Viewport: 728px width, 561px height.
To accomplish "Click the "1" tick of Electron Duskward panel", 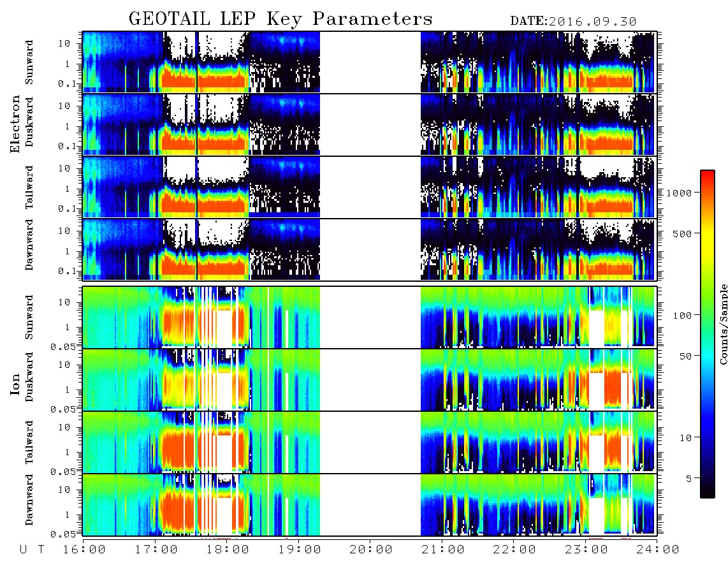I will 67,126.
